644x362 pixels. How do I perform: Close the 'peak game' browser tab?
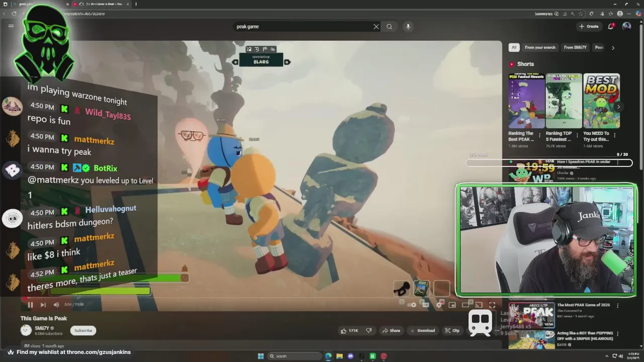67,4
